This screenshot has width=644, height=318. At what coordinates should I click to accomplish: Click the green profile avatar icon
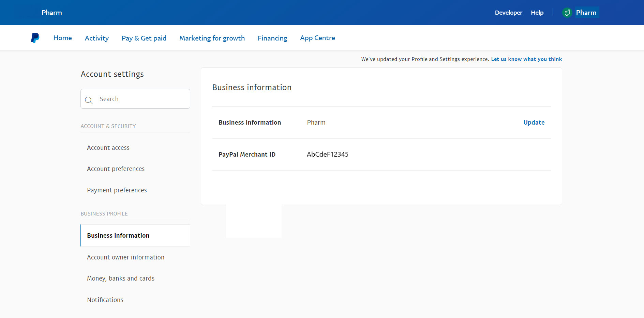coord(567,13)
